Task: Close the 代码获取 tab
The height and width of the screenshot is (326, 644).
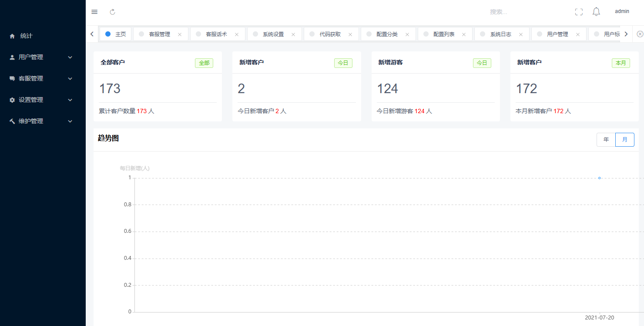Action: pyautogui.click(x=350, y=34)
